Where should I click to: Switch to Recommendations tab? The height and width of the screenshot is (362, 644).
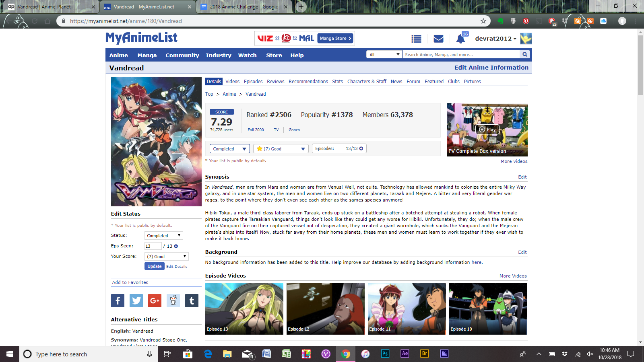click(x=308, y=81)
